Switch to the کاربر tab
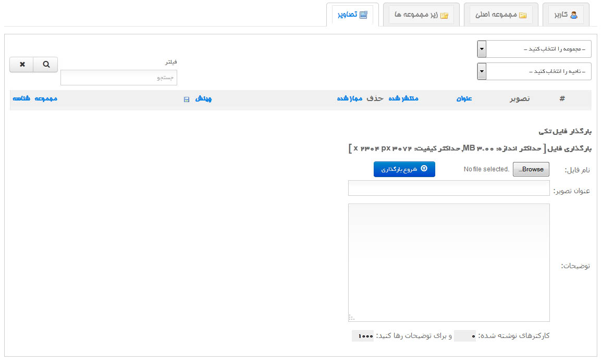 (x=566, y=15)
